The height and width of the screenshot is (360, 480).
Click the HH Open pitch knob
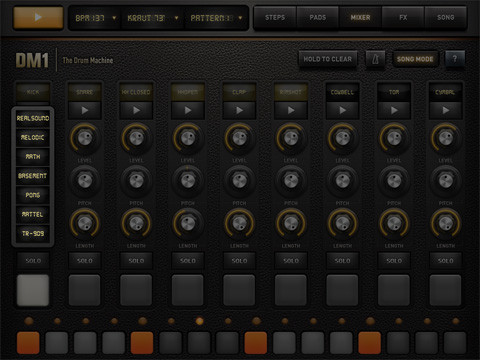tap(188, 181)
